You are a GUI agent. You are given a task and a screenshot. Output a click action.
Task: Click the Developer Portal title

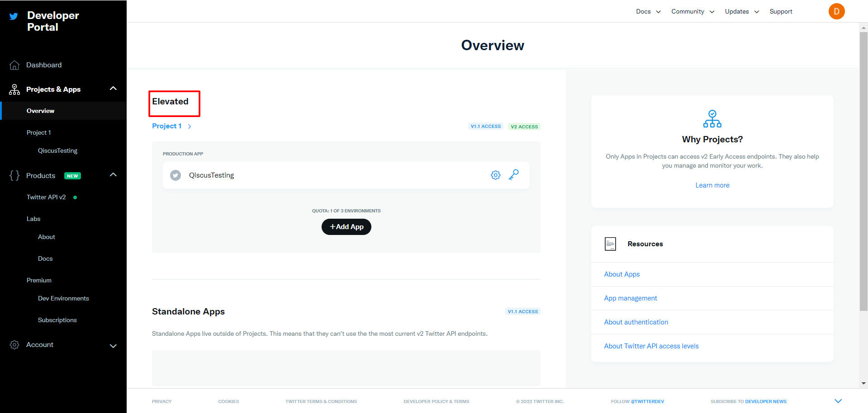point(53,21)
